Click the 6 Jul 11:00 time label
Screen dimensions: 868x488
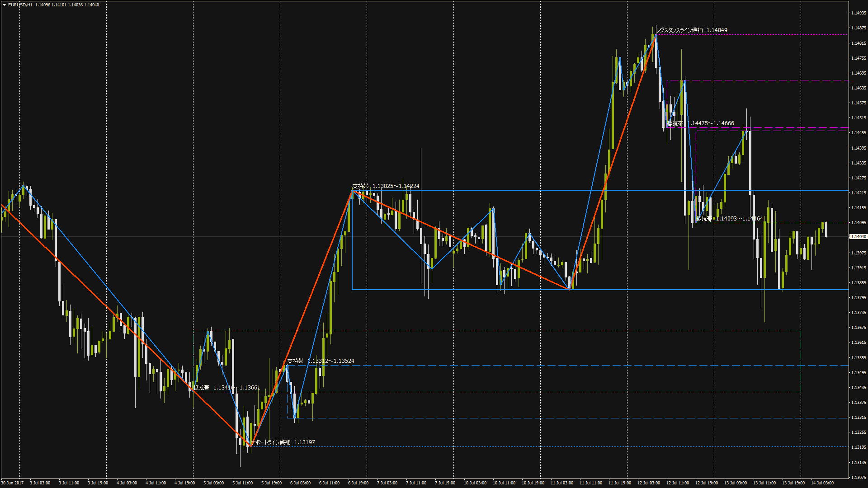pos(330,483)
